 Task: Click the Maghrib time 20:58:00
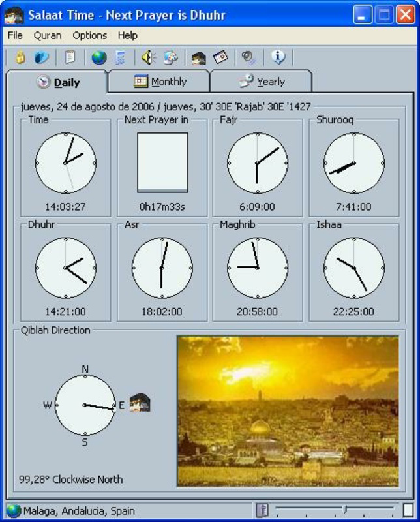pos(257,312)
